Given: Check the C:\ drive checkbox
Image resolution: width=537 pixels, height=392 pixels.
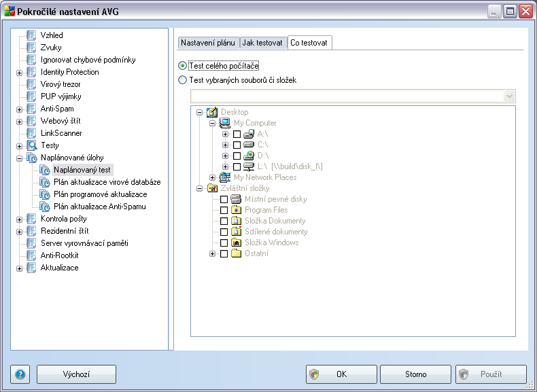Looking at the screenshot, I should coord(237,145).
